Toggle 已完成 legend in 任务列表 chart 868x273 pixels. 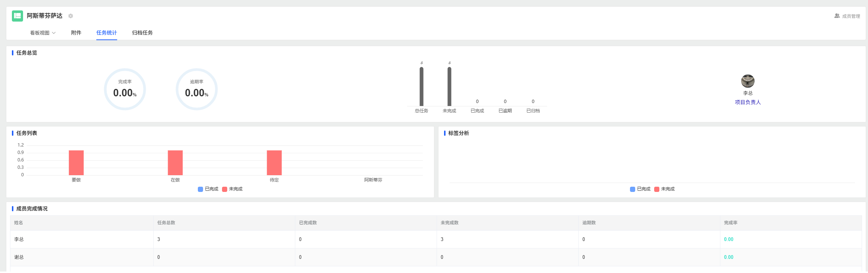208,189
